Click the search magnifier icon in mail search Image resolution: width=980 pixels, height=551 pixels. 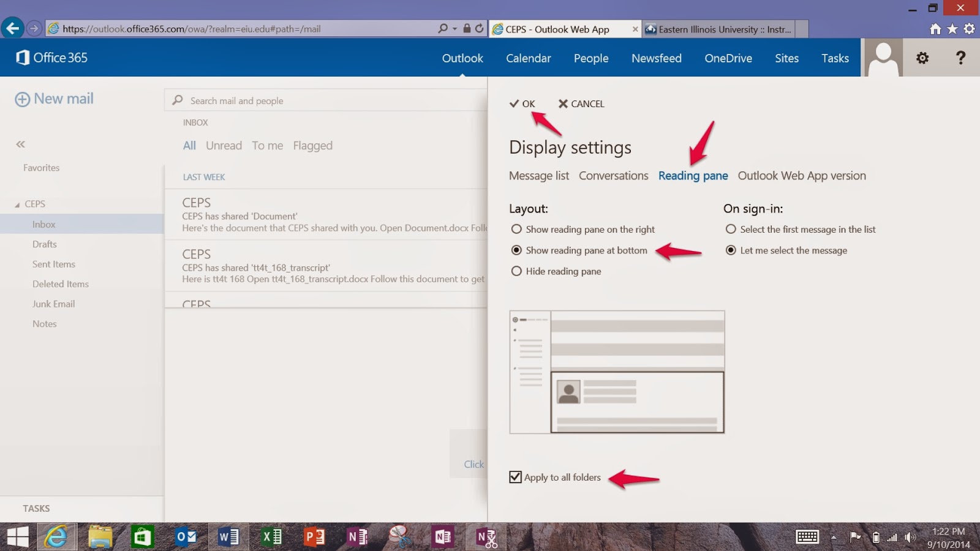pyautogui.click(x=178, y=100)
